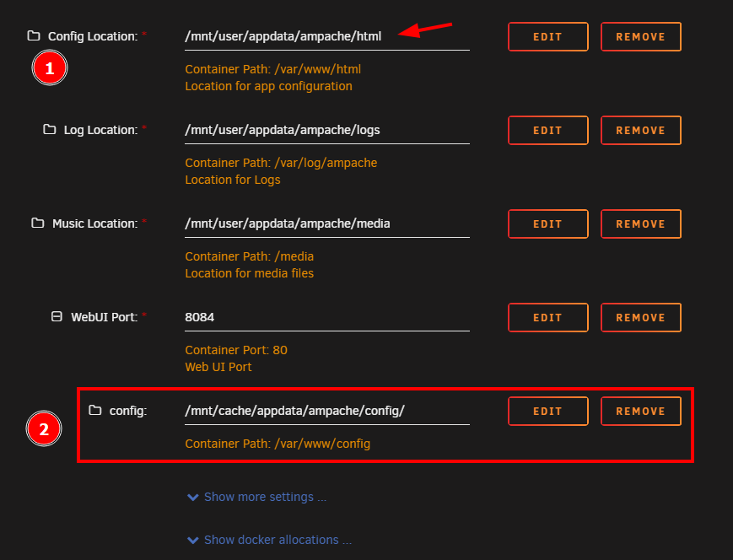
Task: Remove the Music Location mapping
Action: pyautogui.click(x=640, y=223)
